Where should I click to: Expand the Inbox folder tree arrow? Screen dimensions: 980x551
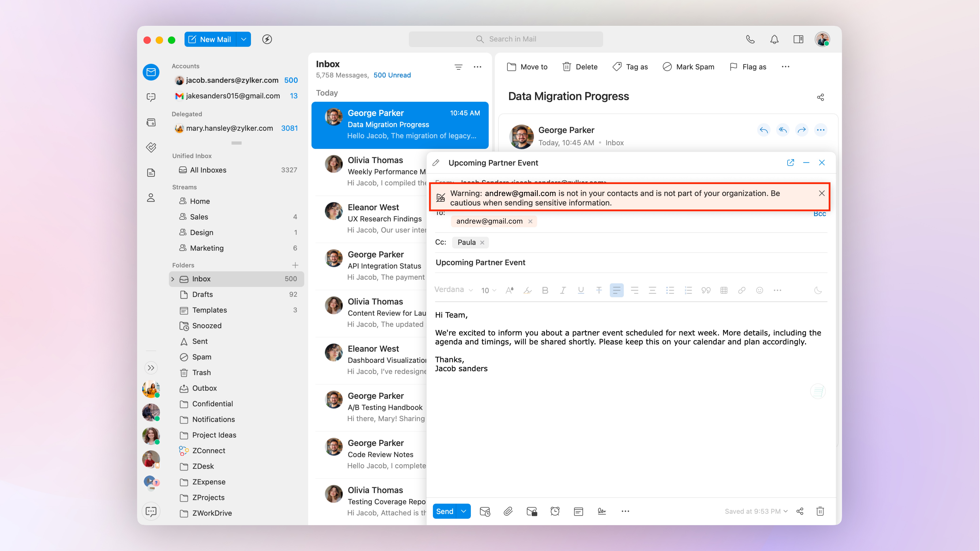(173, 279)
